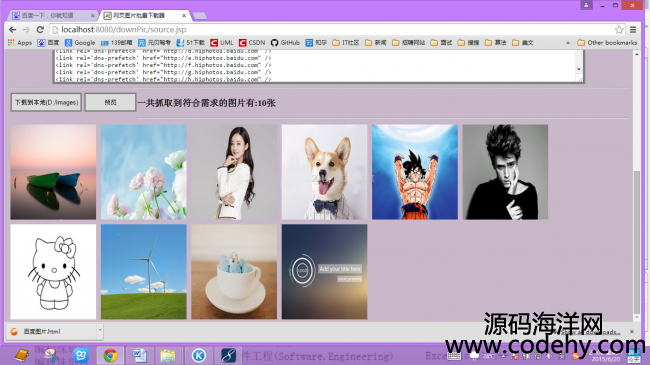Open the Google bookmark
Viewport: 650px width, 365px height.
tap(80, 42)
